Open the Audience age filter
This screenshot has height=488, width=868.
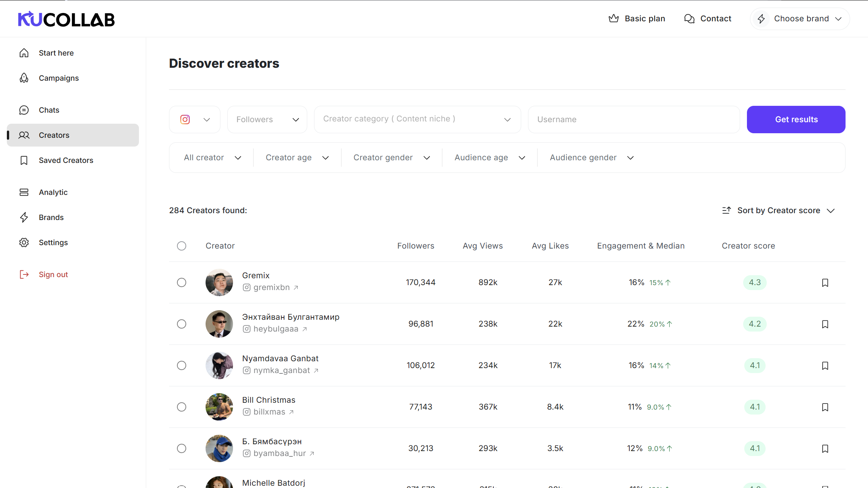point(489,158)
